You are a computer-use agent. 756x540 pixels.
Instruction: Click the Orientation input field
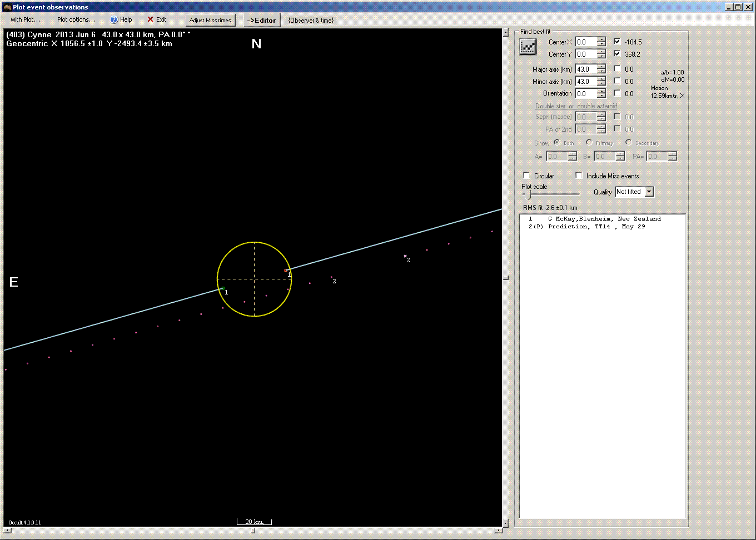[x=586, y=94]
